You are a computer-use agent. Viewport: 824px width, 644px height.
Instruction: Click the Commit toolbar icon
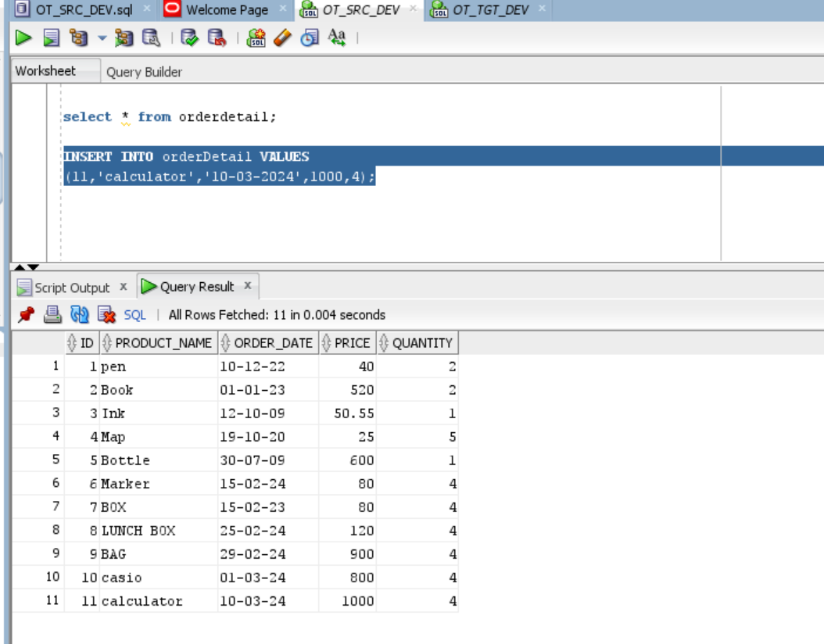coord(189,38)
